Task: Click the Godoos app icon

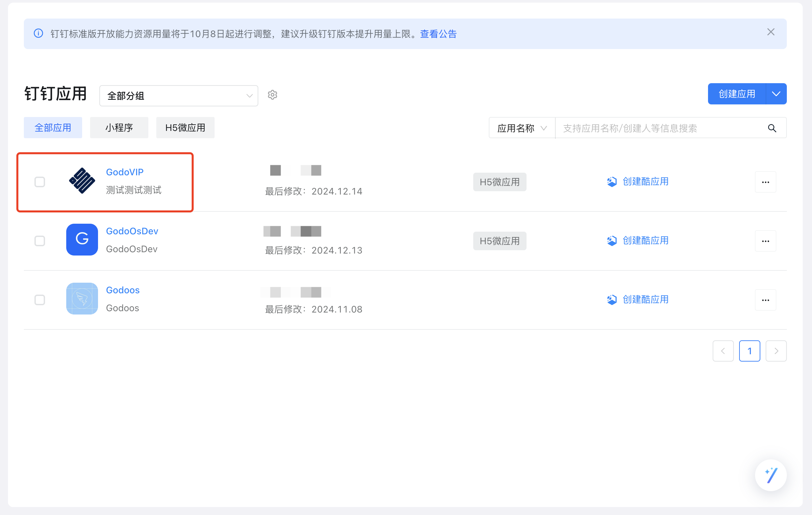Action: [82, 299]
